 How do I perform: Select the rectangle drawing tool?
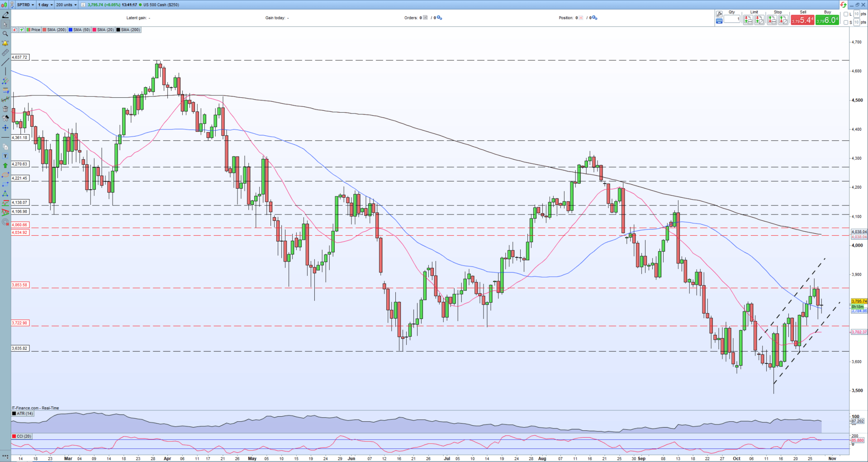5,185
